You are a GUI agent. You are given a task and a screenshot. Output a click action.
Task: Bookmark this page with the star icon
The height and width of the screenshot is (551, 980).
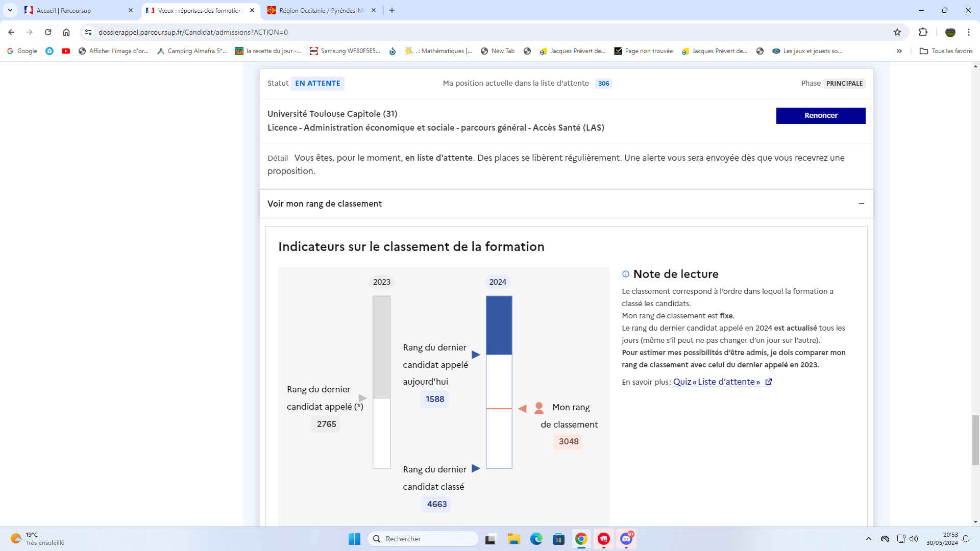[x=897, y=32]
